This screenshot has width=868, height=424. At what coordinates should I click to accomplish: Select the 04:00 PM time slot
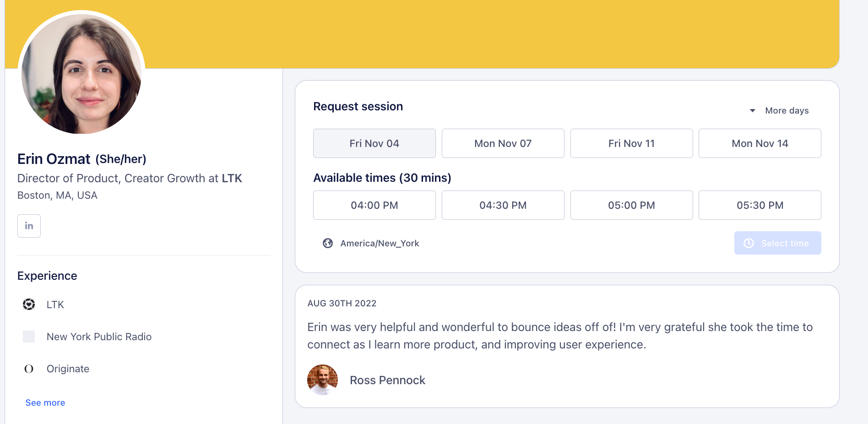click(x=374, y=205)
